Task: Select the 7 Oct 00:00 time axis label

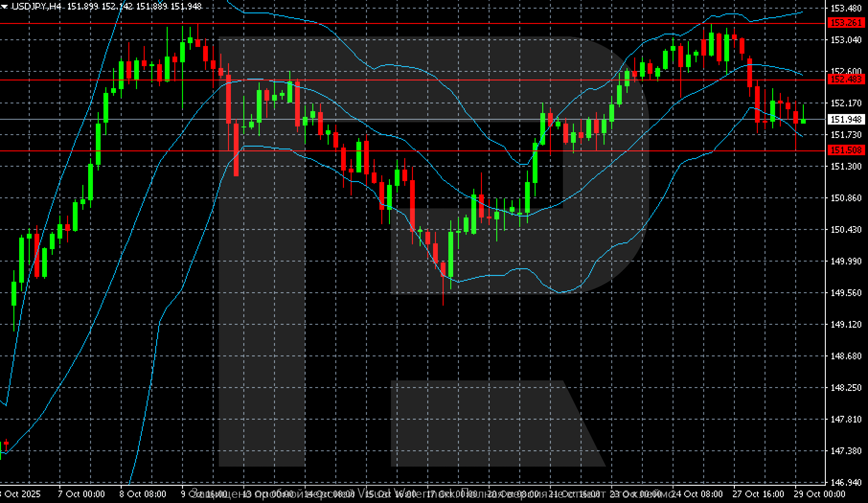Action: click(x=81, y=494)
